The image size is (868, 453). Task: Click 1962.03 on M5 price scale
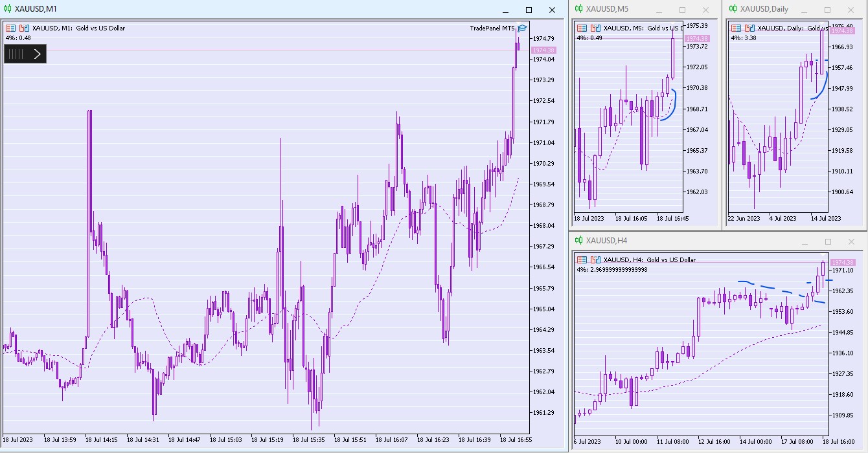697,192
